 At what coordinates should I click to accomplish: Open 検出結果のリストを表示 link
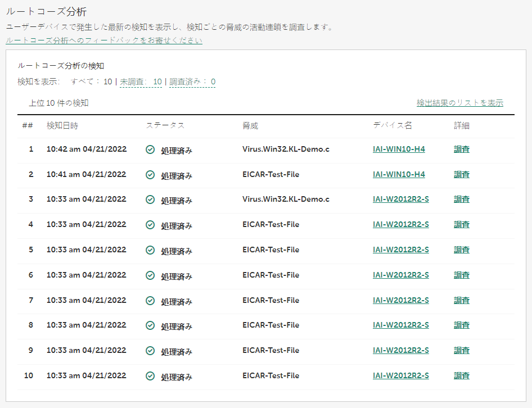click(459, 103)
